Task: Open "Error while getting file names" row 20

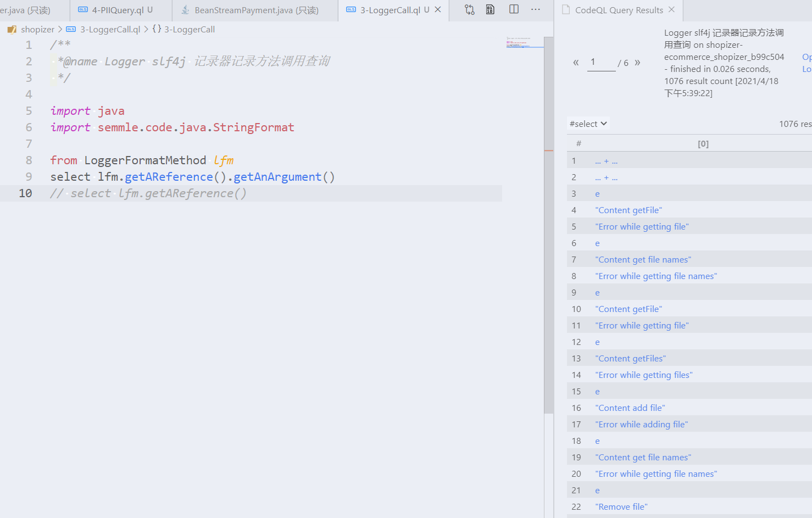Action: pyautogui.click(x=656, y=474)
